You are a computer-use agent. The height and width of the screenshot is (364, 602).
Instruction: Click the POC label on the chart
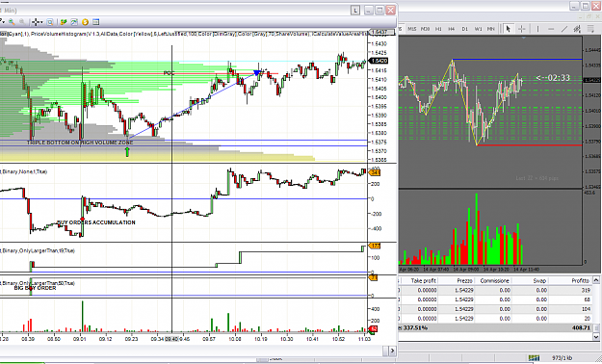(169, 73)
